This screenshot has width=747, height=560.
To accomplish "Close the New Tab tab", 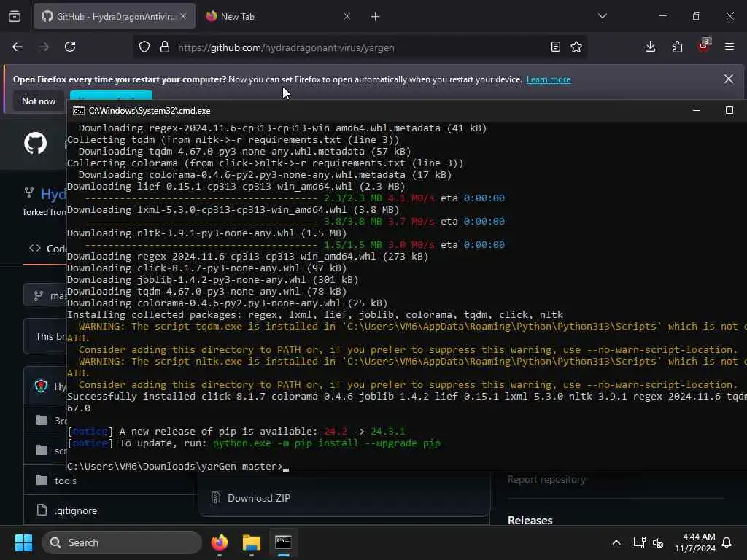I will 347,16.
